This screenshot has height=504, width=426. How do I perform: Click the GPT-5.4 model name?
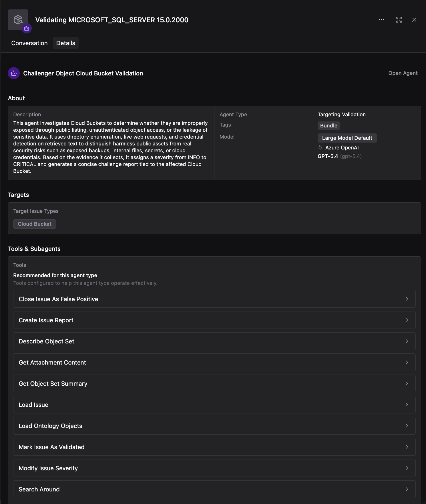click(x=328, y=156)
